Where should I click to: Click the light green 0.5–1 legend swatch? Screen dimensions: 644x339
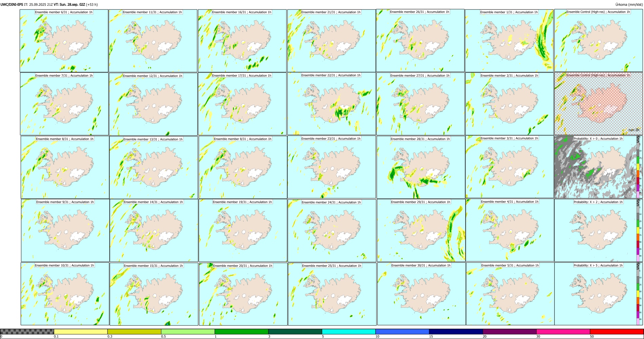tap(188, 332)
